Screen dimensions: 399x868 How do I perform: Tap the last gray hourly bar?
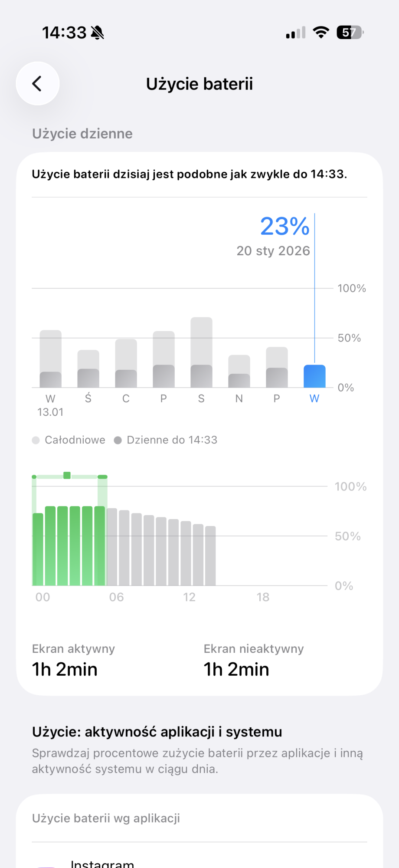(210, 556)
